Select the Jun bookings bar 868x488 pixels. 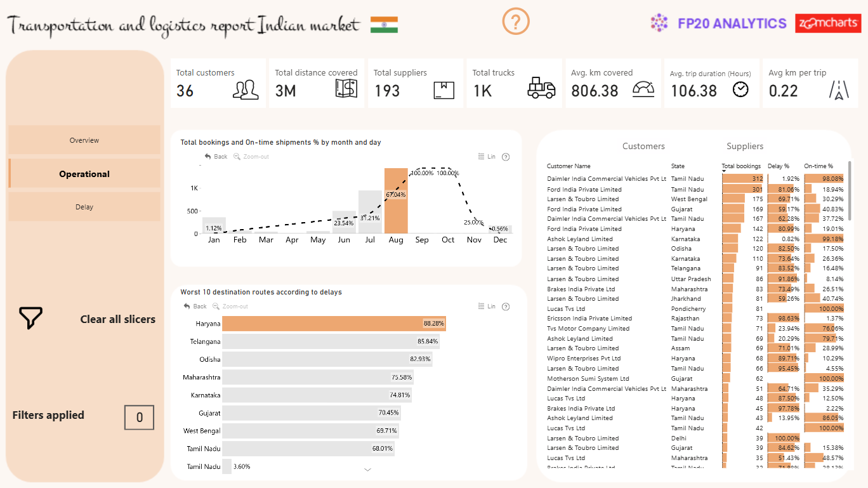click(x=344, y=222)
